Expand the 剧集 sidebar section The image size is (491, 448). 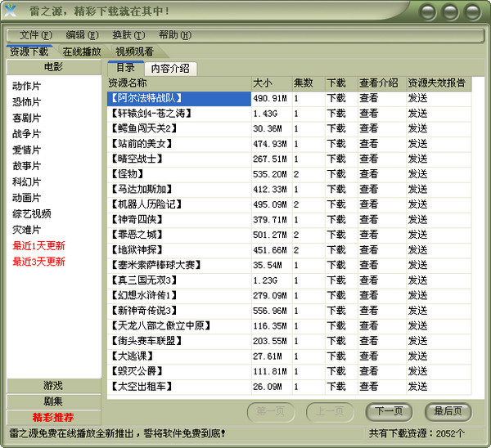tap(53, 401)
